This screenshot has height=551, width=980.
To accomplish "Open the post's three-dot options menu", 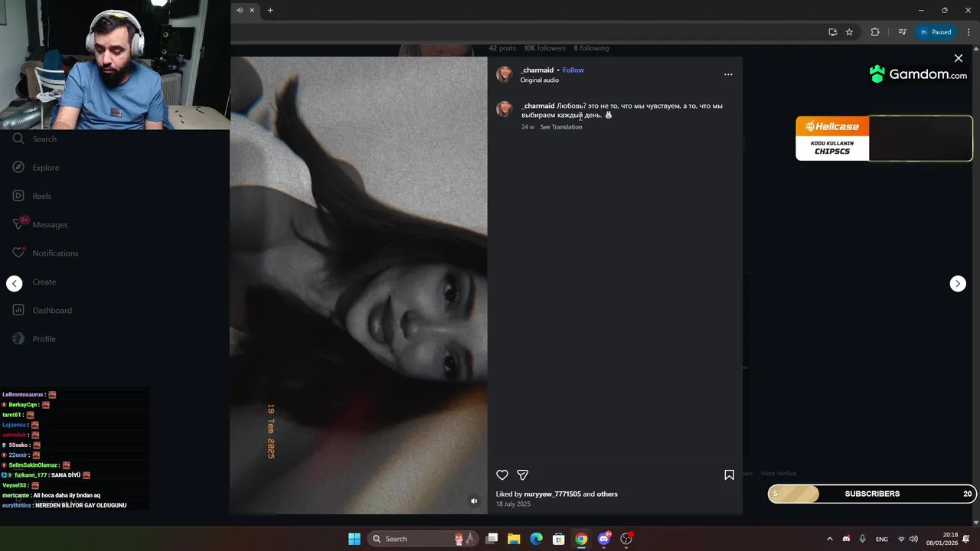I will [x=728, y=74].
